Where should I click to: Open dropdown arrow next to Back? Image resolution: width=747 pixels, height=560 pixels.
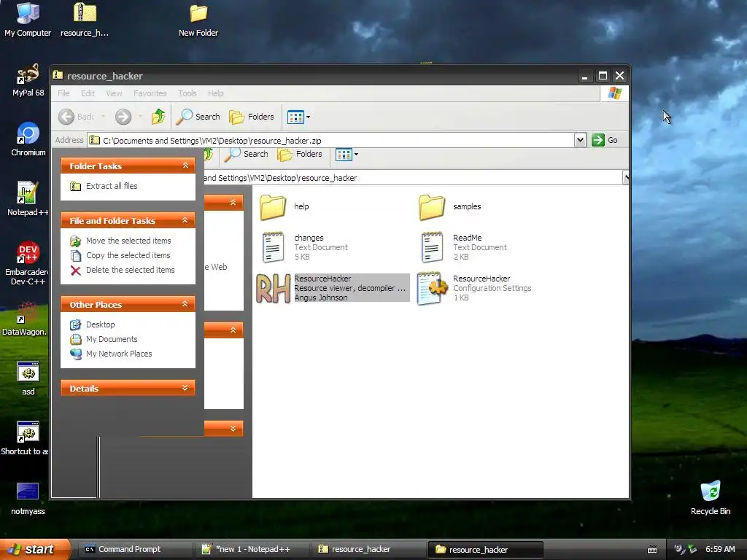click(103, 117)
